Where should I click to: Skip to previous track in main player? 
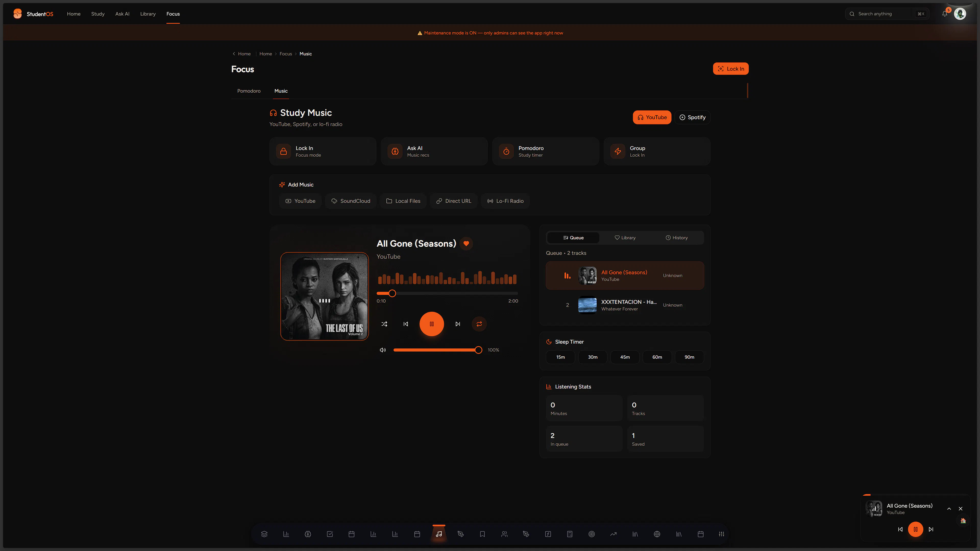(406, 324)
